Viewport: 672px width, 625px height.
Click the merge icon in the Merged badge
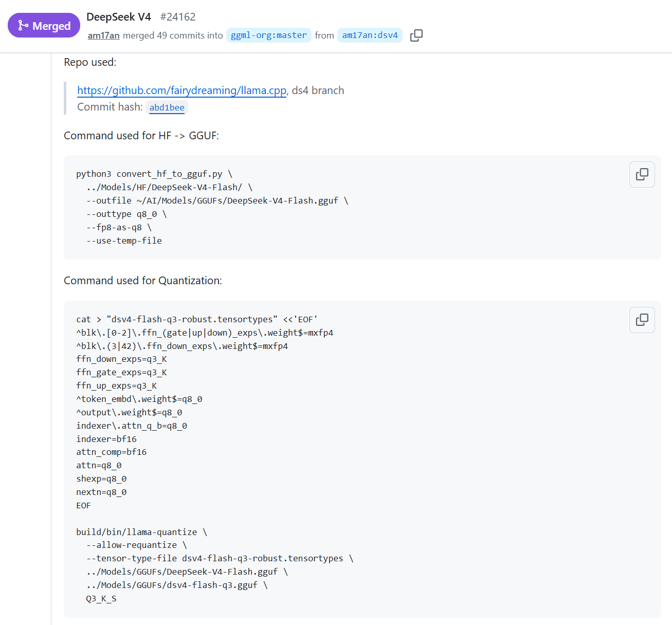(x=23, y=25)
